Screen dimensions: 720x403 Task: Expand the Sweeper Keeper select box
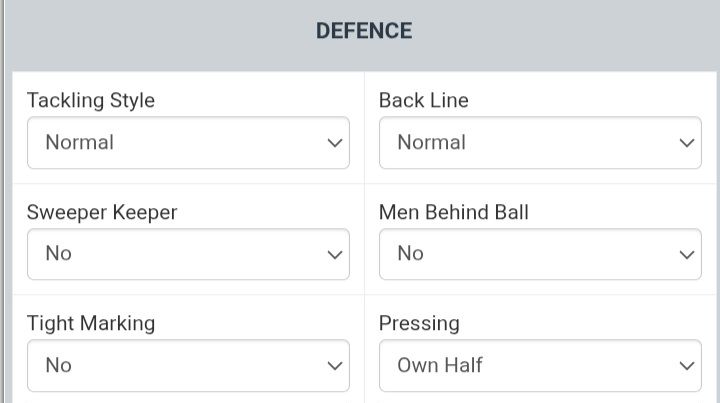pyautogui.click(x=188, y=254)
